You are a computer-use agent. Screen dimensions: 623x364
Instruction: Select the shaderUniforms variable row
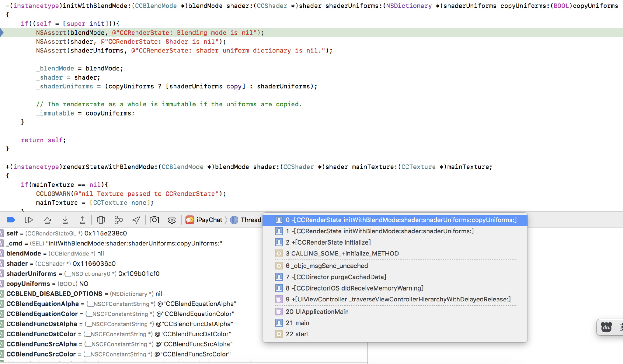coord(31,273)
